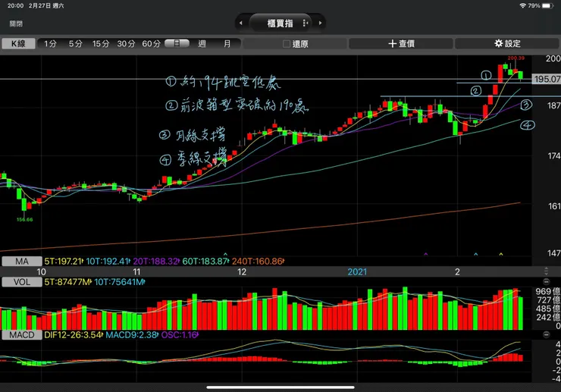
Task: Tap the 156.66 low price marker
Action: [x=25, y=219]
